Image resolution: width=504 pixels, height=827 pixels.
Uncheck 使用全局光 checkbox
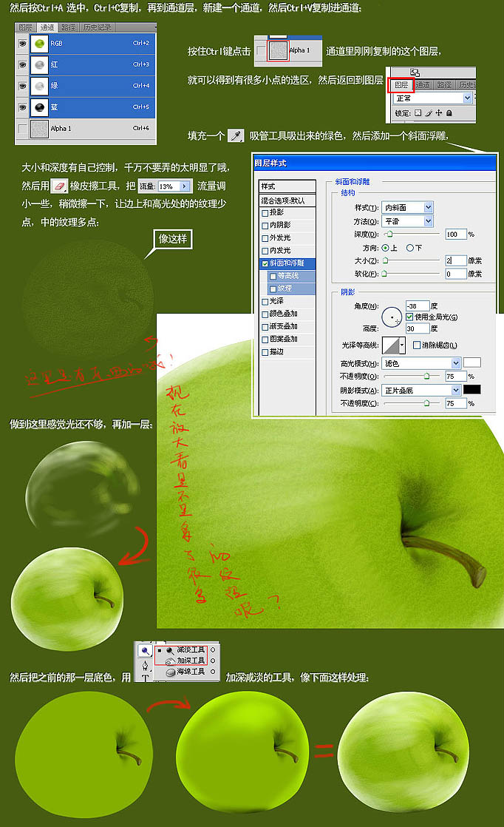409,317
